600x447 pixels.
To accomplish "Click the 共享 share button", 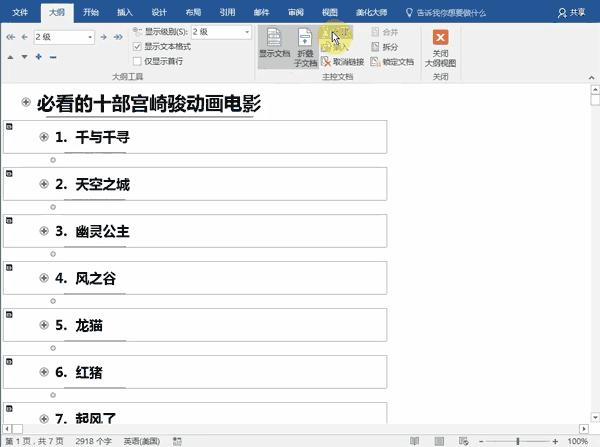I will point(572,13).
